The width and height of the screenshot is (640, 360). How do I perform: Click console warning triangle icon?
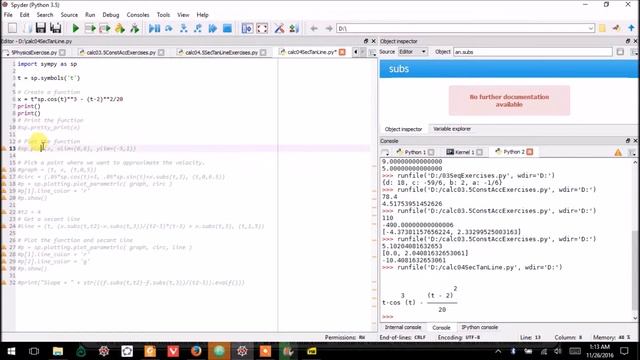618,152
